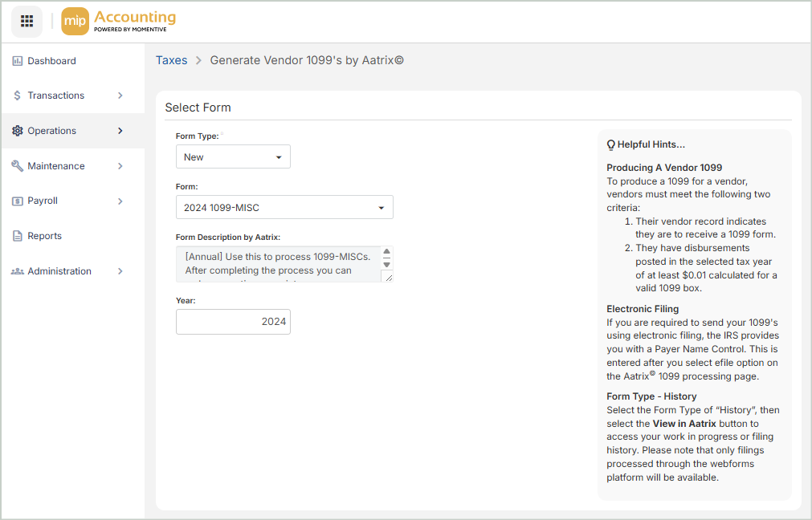Click into the Year input field
Screen dimensions: 812x520
(x=233, y=322)
